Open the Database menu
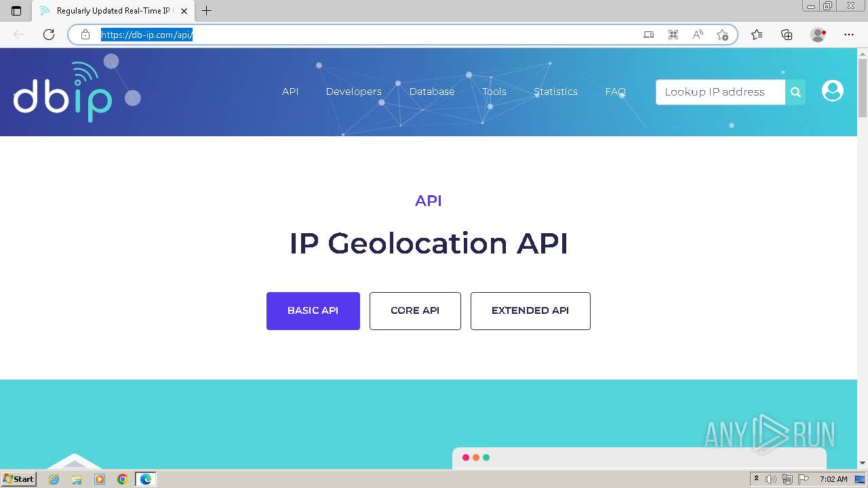Image resolution: width=868 pixels, height=488 pixels. [432, 91]
